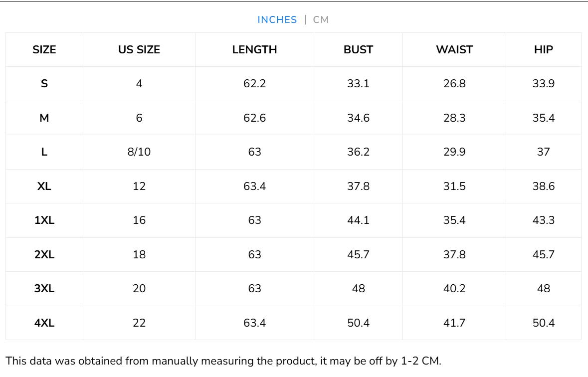The image size is (588, 377).
Task: Click the LENGTH column header
Action: click(x=254, y=50)
